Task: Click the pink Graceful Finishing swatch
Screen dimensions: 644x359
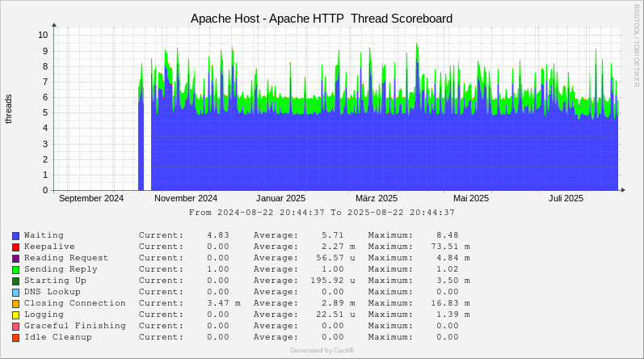Action: point(15,327)
